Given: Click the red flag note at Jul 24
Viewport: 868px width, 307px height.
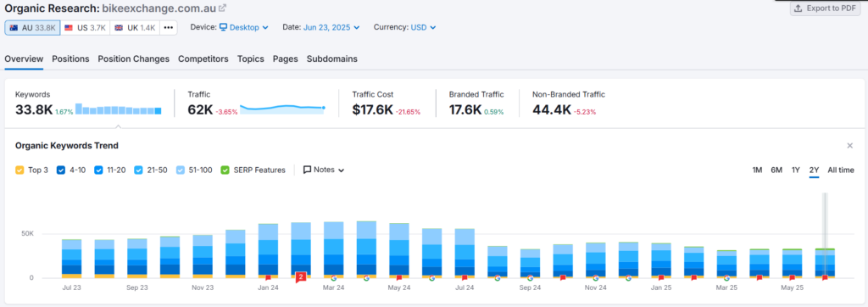Looking at the screenshot, I should tap(465, 277).
